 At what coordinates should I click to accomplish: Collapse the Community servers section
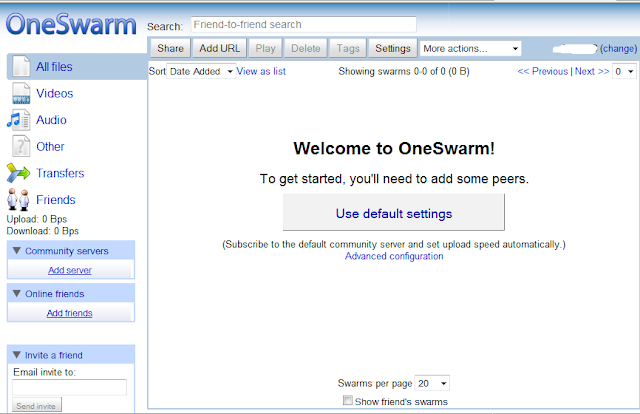(x=17, y=251)
